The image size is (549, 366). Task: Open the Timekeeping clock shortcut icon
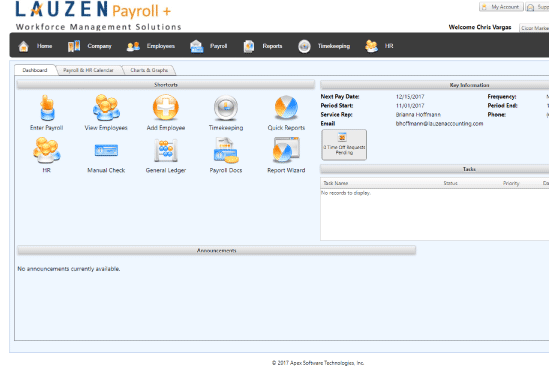[226, 108]
